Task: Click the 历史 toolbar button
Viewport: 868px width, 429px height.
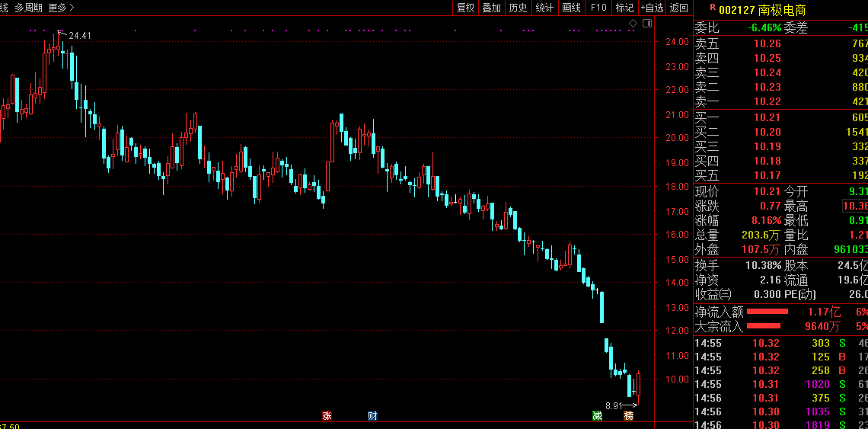Action: tap(519, 8)
